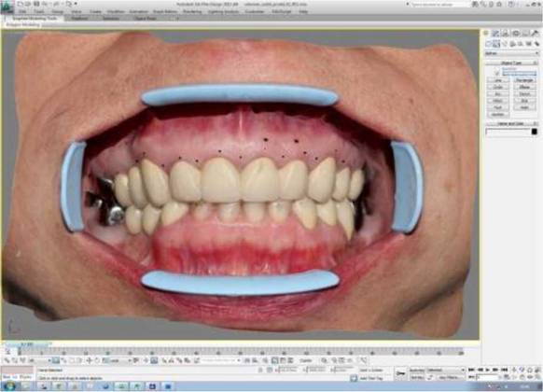Viewport: 543px width, 392px height.
Task: Choose the Rectangle spline button
Action: pyautogui.click(x=524, y=80)
